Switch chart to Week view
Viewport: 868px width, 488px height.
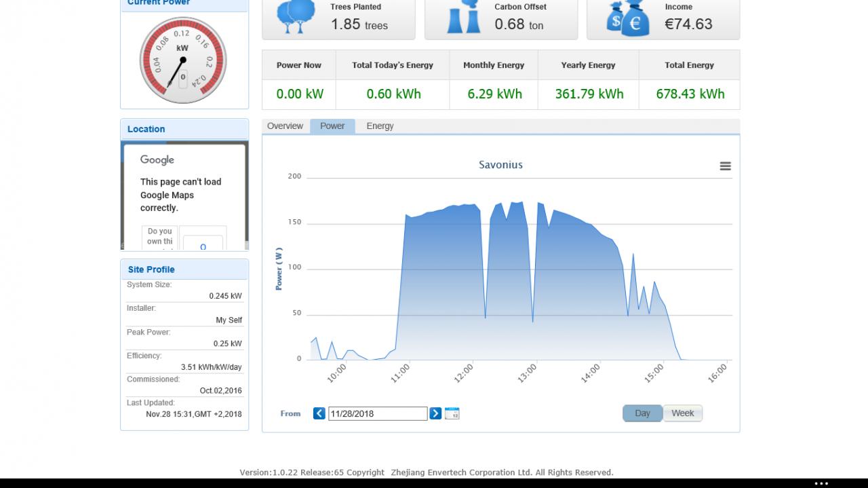click(682, 413)
